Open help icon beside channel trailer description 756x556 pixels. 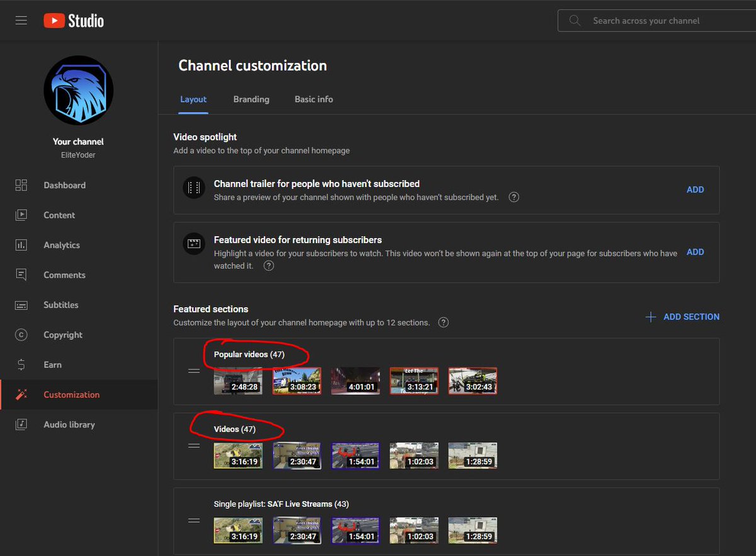pos(514,197)
